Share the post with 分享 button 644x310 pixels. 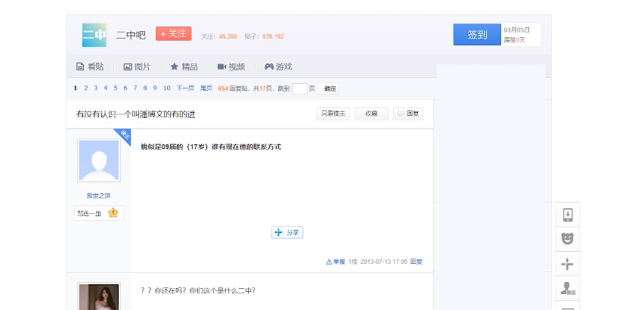(287, 232)
